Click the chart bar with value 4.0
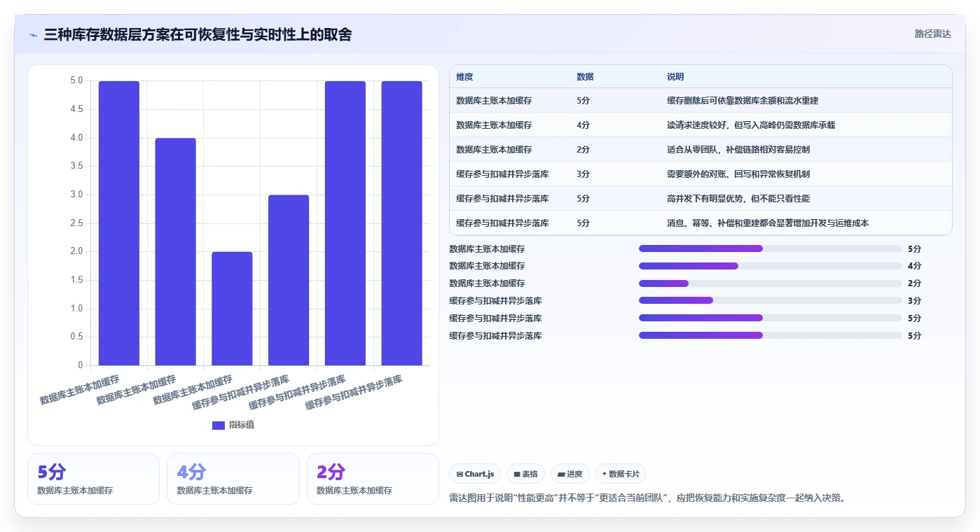Image resolution: width=980 pixels, height=532 pixels. 175,252
